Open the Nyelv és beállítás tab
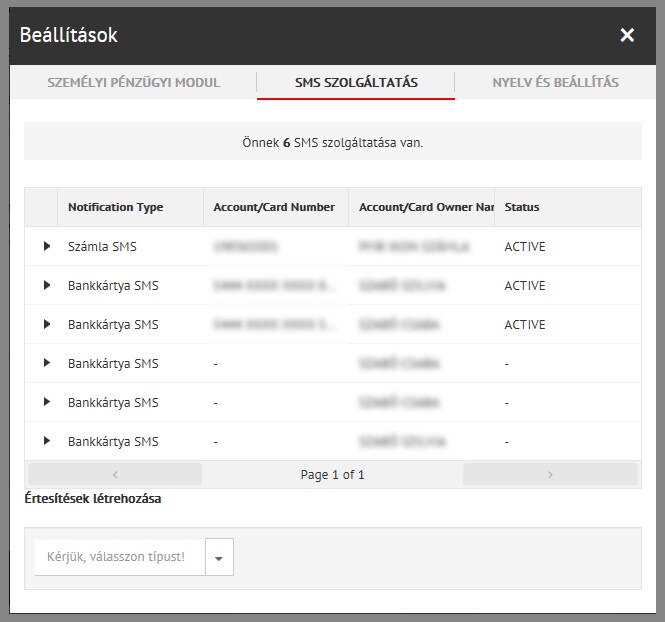The height and width of the screenshot is (622, 665). click(x=555, y=83)
